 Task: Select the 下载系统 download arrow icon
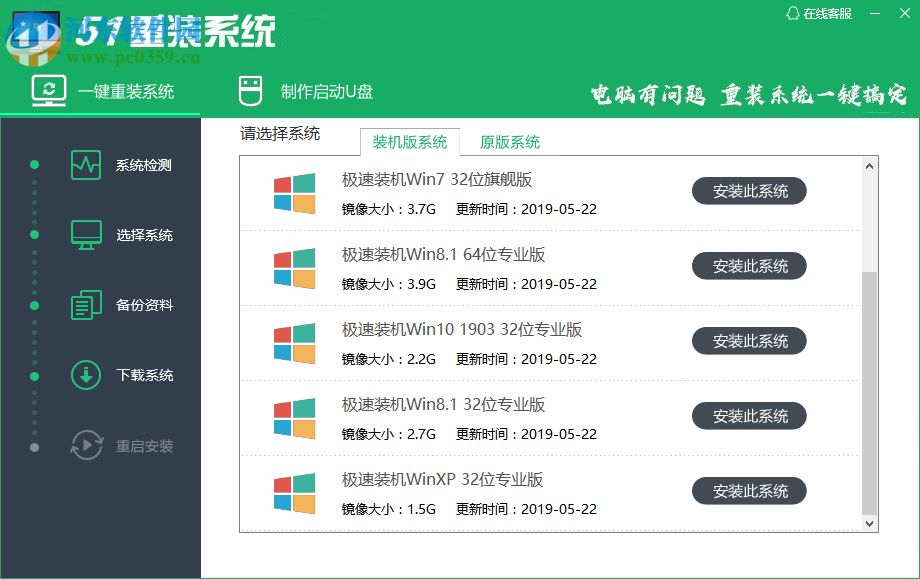tap(85, 375)
